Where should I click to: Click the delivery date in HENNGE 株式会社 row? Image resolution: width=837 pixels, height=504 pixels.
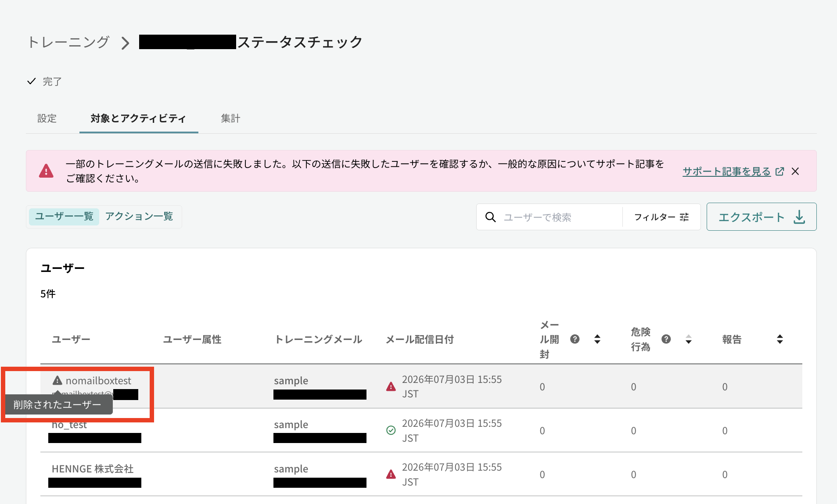(x=452, y=474)
